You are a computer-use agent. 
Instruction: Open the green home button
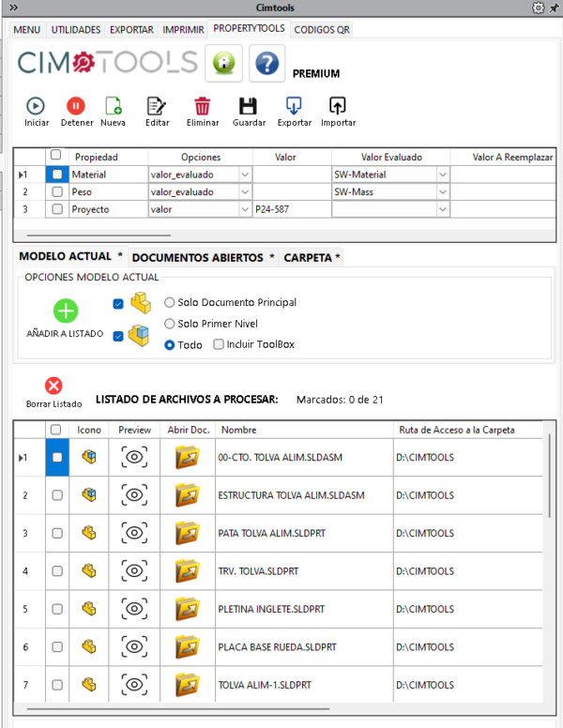(224, 63)
